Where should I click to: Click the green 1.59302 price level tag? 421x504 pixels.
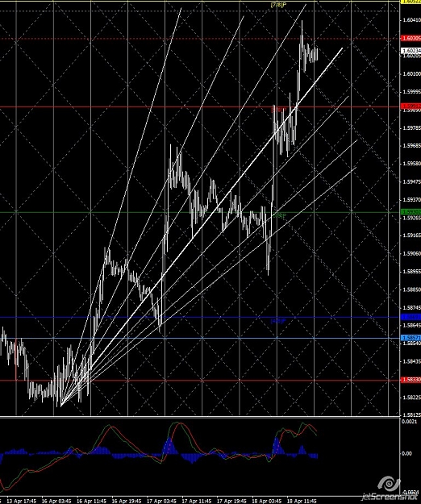coord(411,212)
